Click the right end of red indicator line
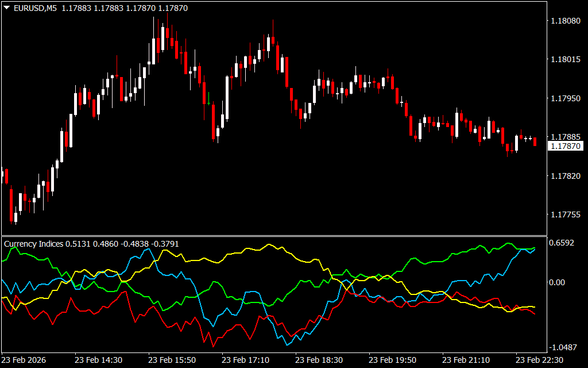Screen dimensions: 588x368 535,314
